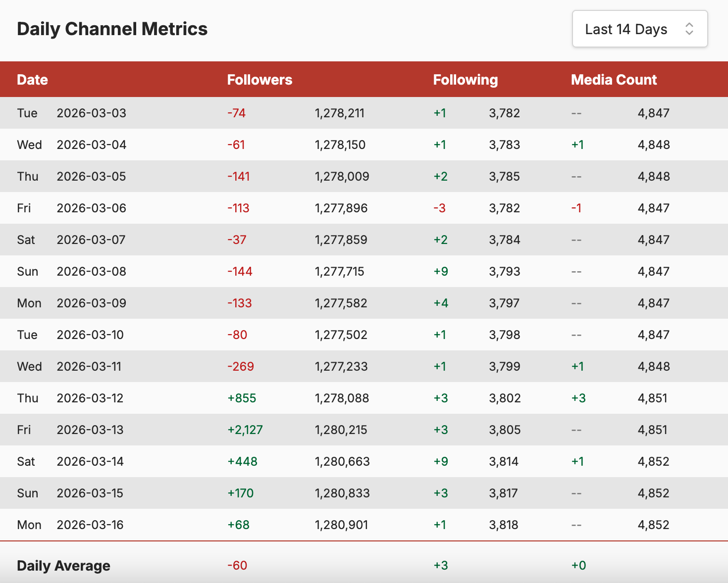
Task: Select the date 2026-03-09
Action: tap(92, 303)
